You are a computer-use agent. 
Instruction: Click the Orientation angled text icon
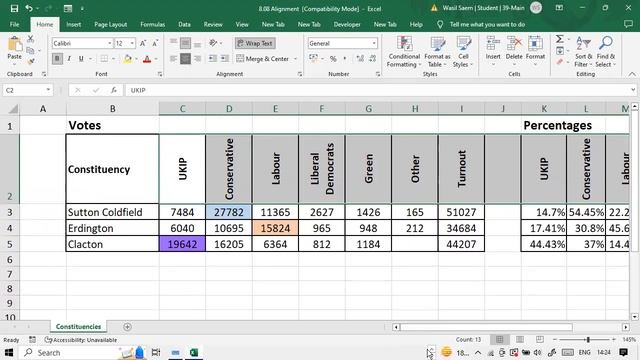click(213, 43)
